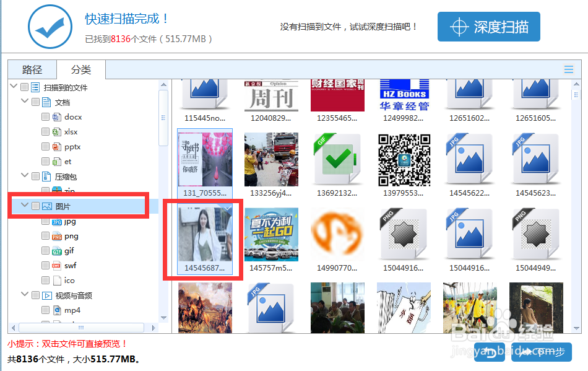Check the 扫描到的文件 checkbox
The height and width of the screenshot is (371, 588).
click(25, 87)
